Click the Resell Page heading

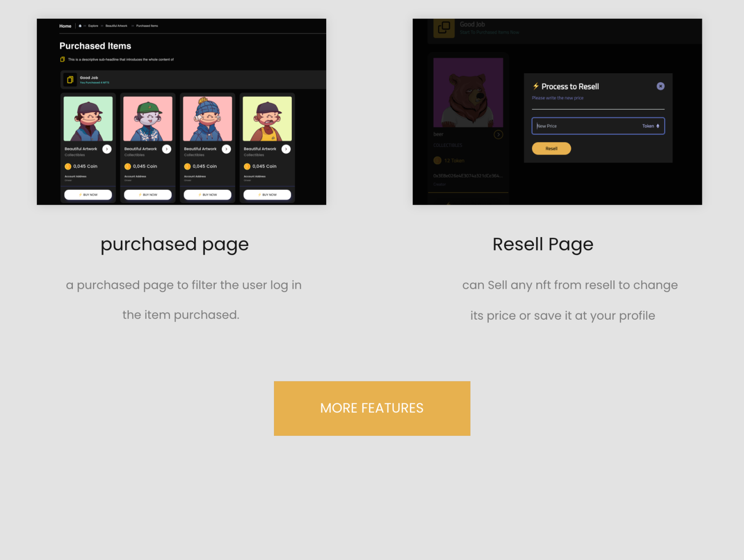click(543, 245)
